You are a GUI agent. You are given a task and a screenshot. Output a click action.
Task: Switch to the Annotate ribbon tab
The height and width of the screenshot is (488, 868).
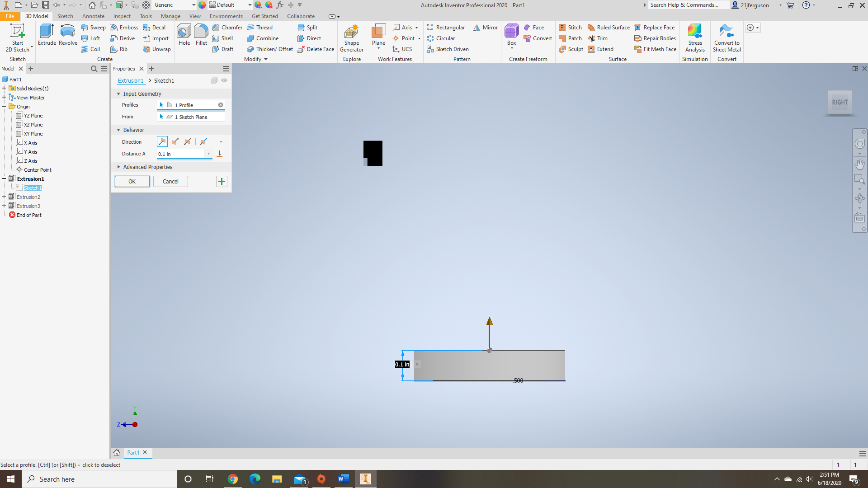93,16
